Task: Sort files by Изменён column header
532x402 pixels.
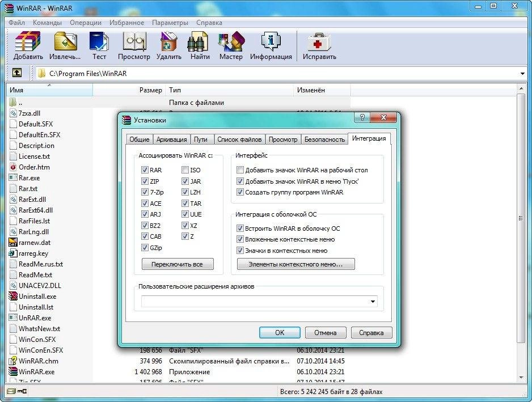Action: [322, 90]
